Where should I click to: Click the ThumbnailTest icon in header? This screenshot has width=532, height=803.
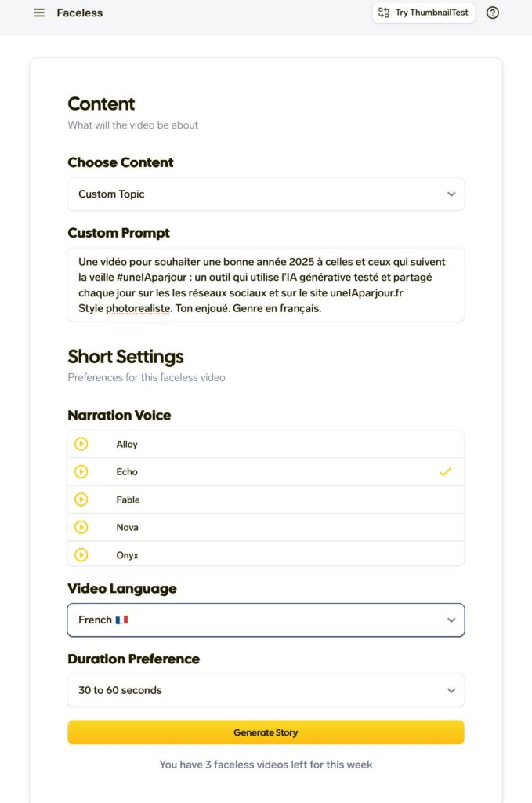tap(384, 13)
